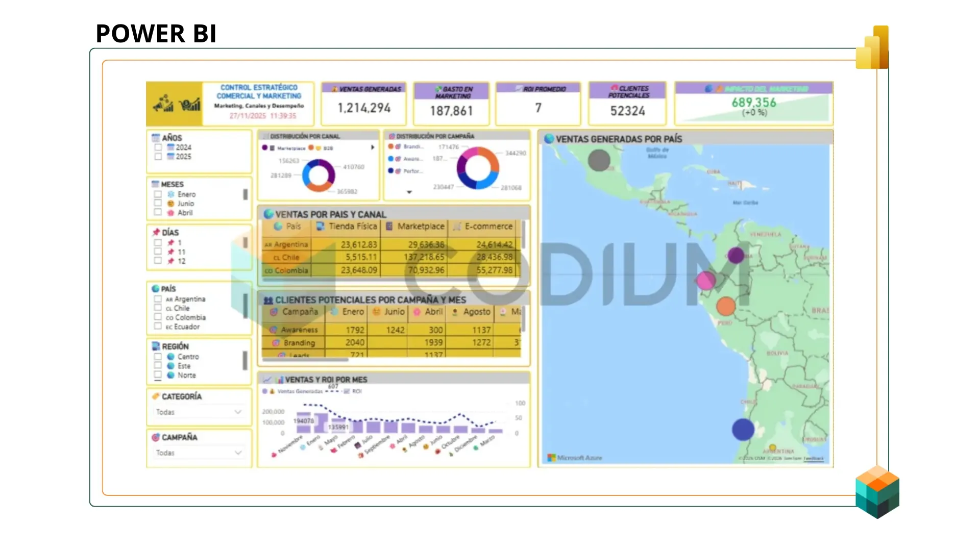Click the target icon beside CAMPAÑA slicer title

[156, 437]
